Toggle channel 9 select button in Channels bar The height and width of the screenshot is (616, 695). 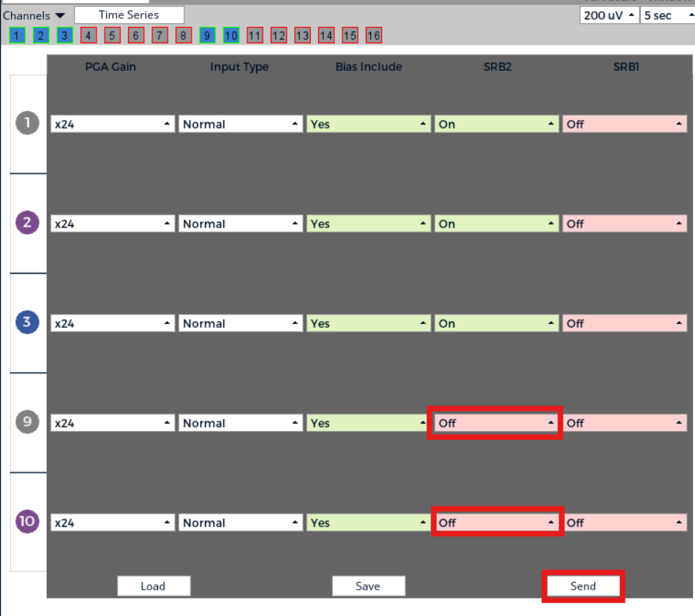point(208,35)
